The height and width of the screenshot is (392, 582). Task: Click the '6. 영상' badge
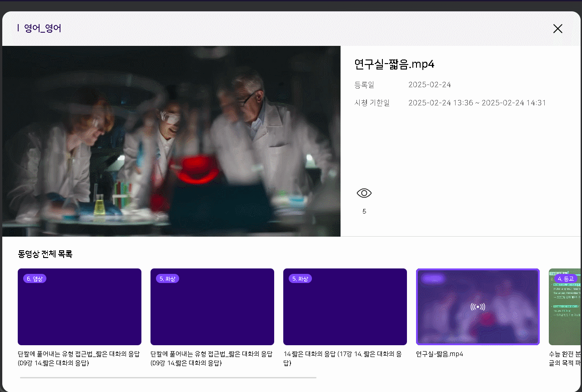click(x=35, y=278)
